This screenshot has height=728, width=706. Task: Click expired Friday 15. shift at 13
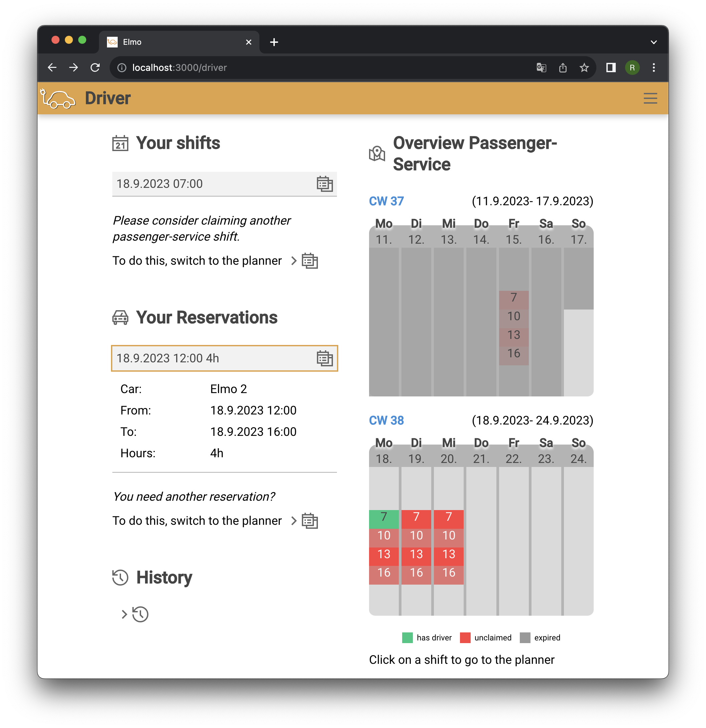click(x=514, y=337)
